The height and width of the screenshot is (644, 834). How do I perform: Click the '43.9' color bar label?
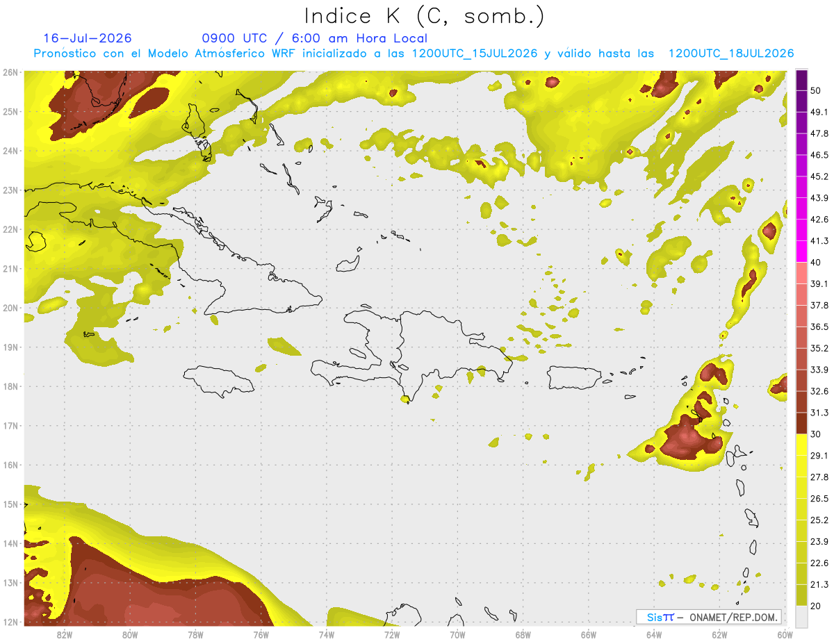(x=819, y=198)
